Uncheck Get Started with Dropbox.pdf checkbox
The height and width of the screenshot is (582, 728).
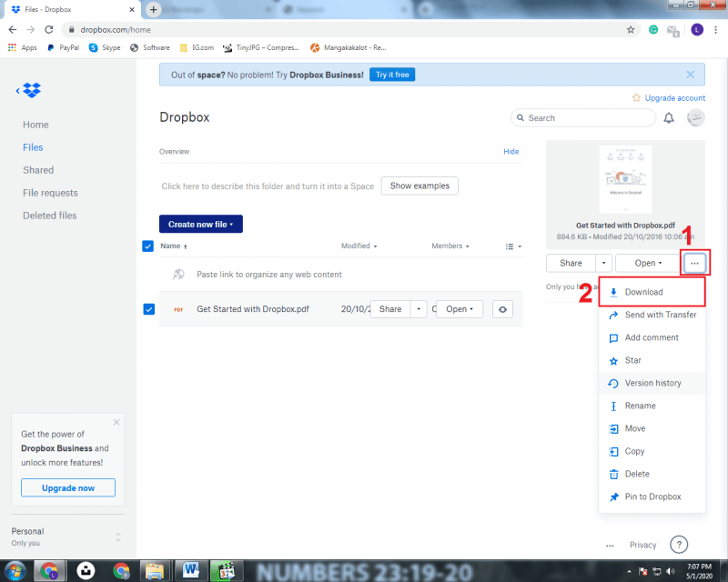(148, 309)
